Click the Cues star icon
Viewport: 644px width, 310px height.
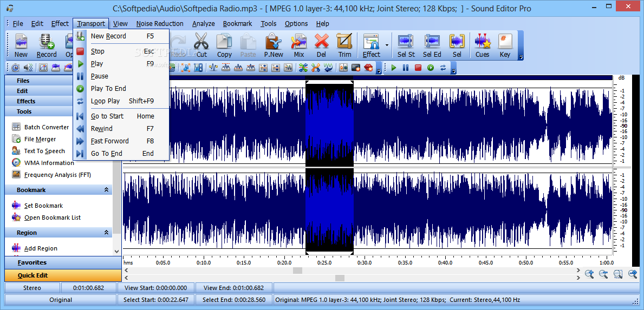click(482, 45)
